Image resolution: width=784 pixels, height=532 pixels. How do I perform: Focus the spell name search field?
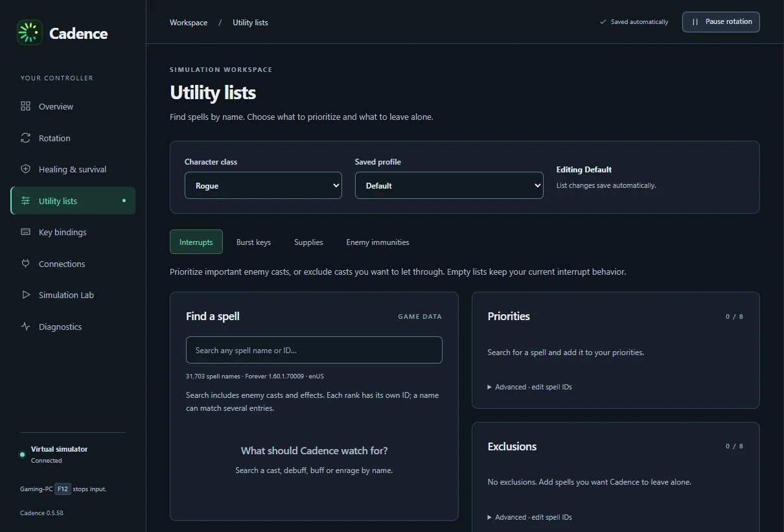pos(314,350)
